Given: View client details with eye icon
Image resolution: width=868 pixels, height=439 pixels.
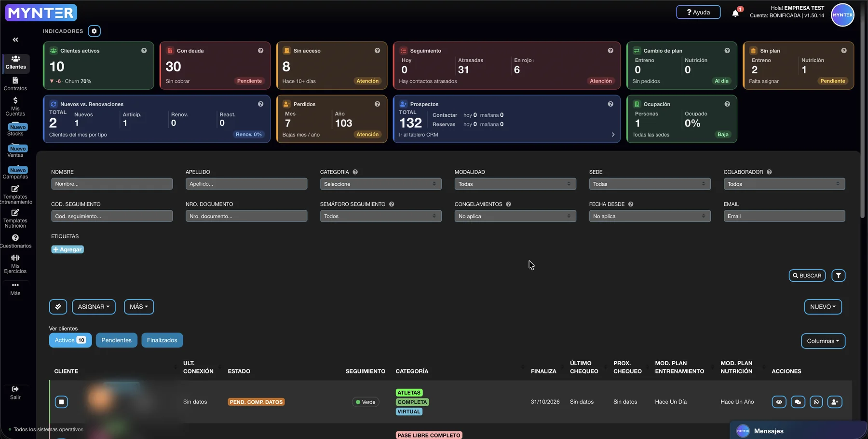Looking at the screenshot, I should coord(779,402).
